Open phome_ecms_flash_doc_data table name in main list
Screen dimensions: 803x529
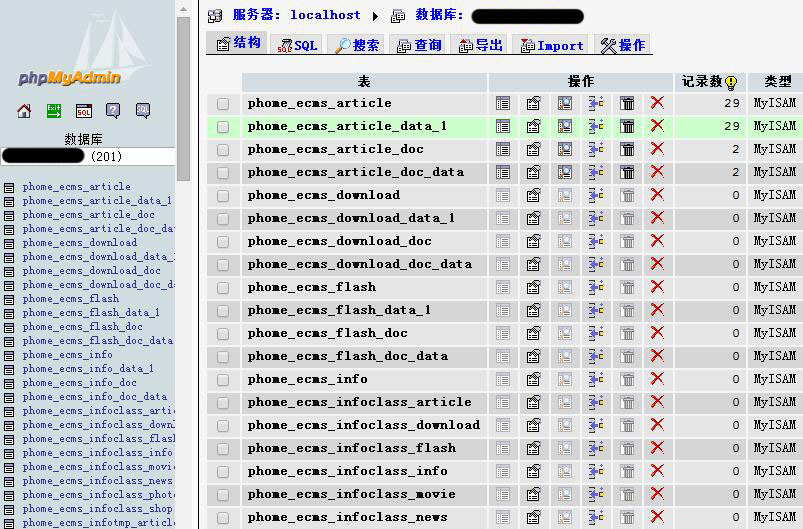pyautogui.click(x=348, y=356)
